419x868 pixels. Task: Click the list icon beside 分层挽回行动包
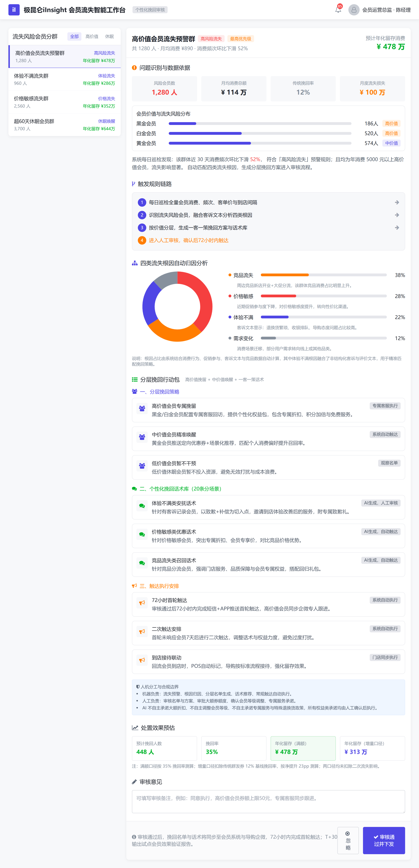135,379
